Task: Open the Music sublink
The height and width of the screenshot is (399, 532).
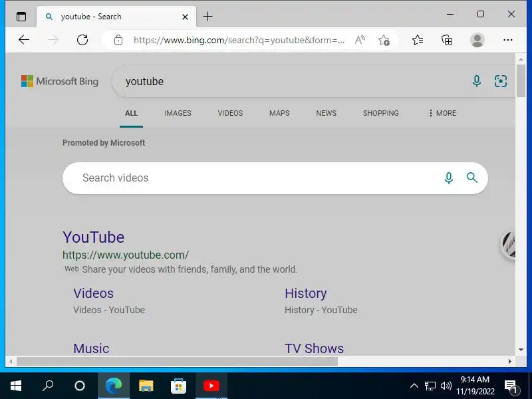Action: pos(91,348)
